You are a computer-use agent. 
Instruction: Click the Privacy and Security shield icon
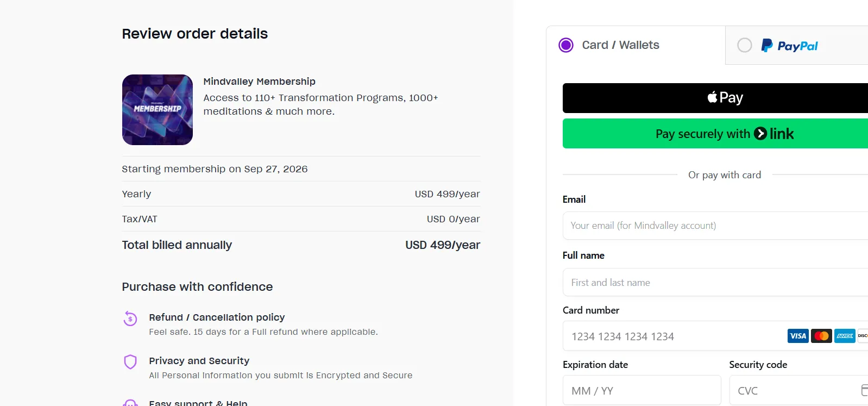[x=130, y=362]
